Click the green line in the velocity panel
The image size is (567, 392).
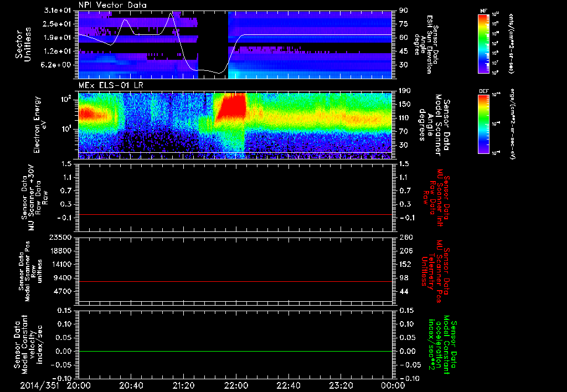(x=235, y=351)
